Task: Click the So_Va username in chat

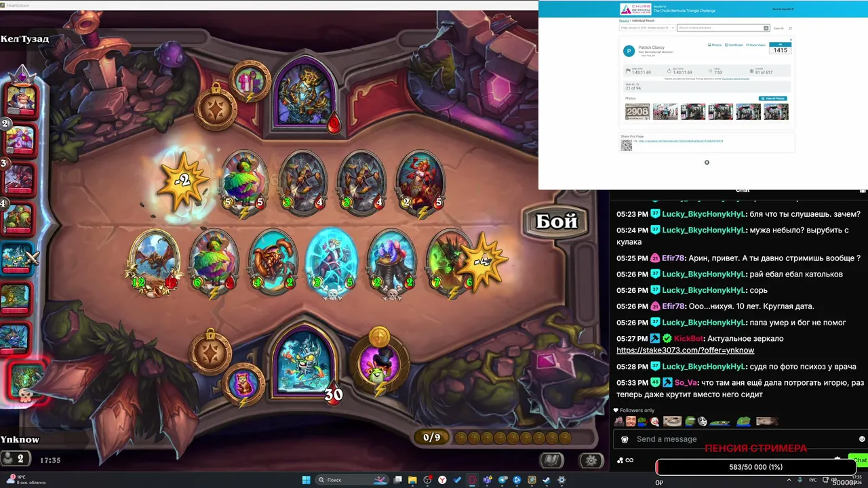Action: [686, 382]
